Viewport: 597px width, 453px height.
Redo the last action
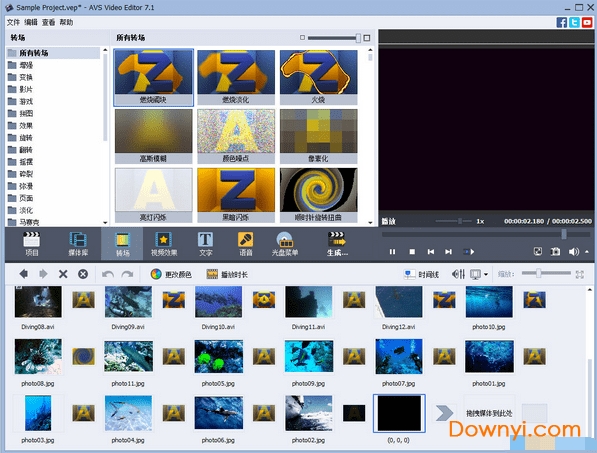127,274
